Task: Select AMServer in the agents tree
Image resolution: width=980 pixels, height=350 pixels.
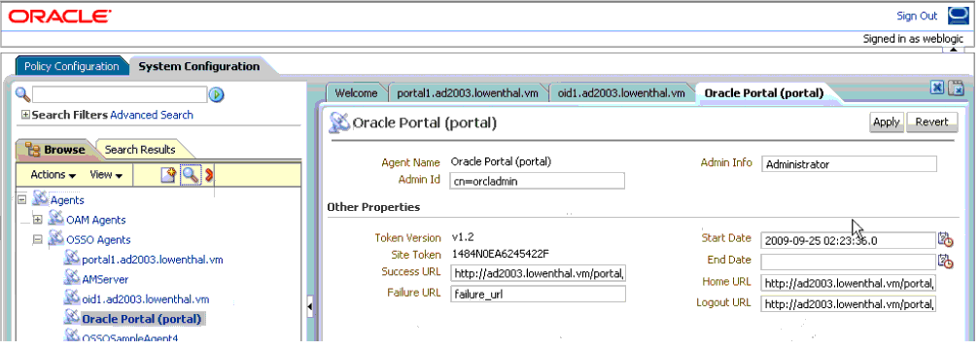Action: [105, 279]
